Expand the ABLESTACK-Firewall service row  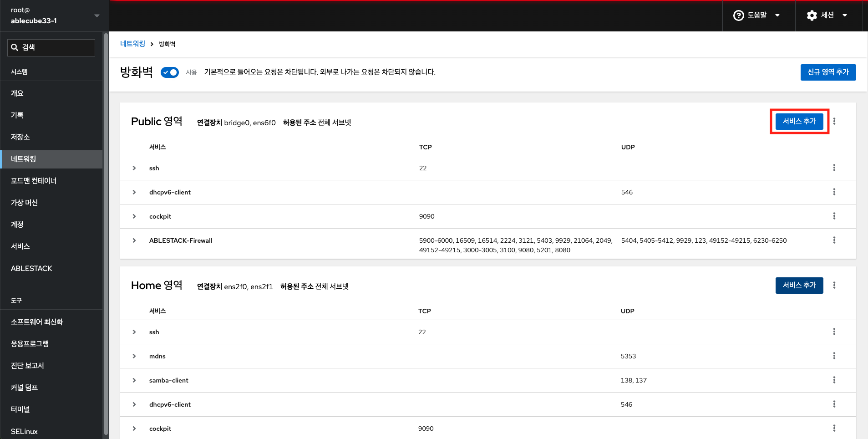click(x=134, y=240)
